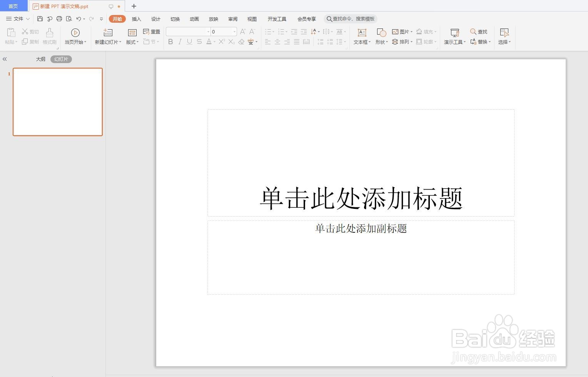Switch to the Transitions (切换) ribbon tab
The image size is (588, 377).
(175, 19)
